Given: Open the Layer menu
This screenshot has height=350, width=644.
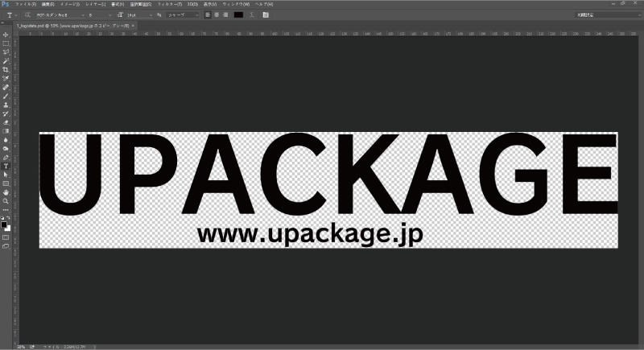Looking at the screenshot, I should [x=95, y=4].
